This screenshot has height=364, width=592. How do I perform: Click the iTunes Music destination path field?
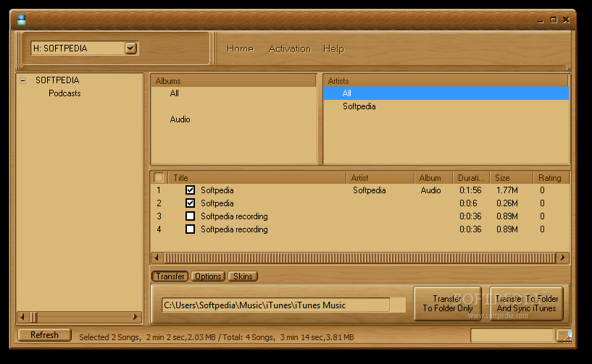[275, 305]
